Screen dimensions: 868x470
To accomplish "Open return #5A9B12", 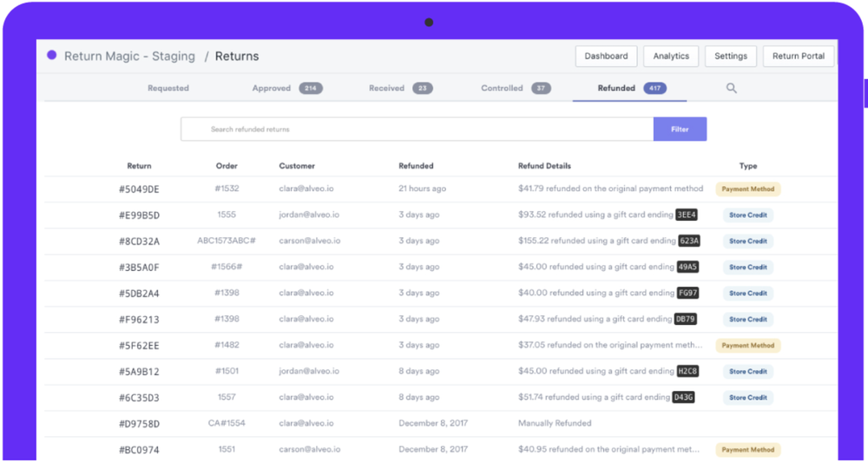I will (x=139, y=371).
